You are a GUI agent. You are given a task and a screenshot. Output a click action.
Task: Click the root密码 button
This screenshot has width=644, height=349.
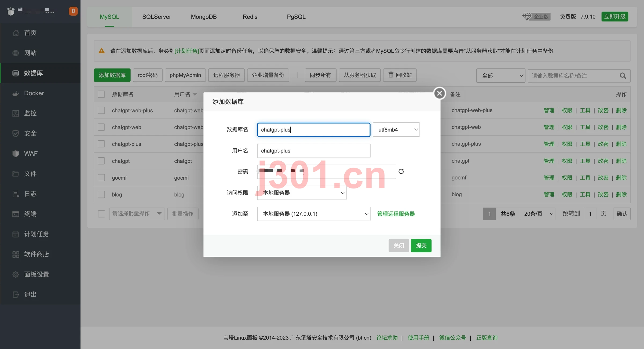click(148, 75)
